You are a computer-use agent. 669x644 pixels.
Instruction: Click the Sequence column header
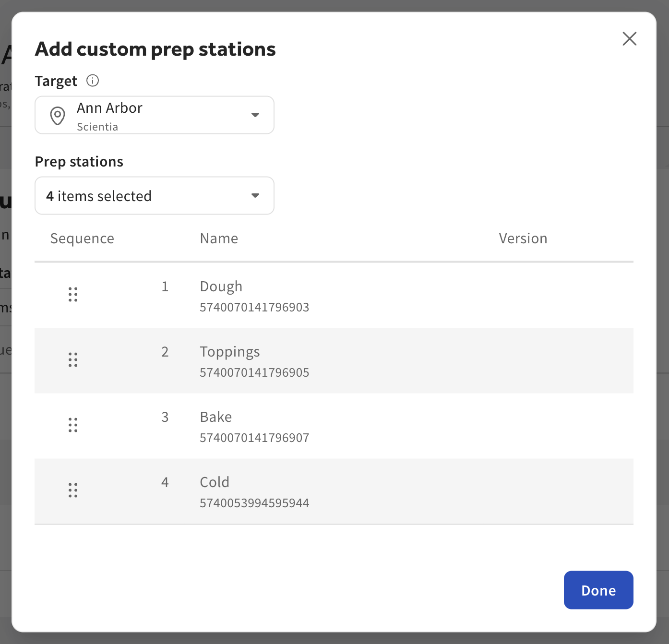point(82,239)
